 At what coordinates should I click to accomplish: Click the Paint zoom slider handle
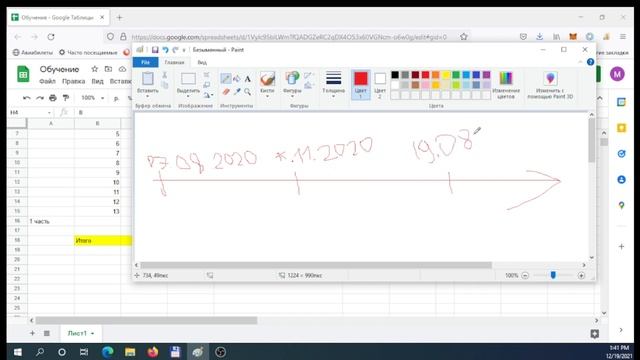click(553, 276)
